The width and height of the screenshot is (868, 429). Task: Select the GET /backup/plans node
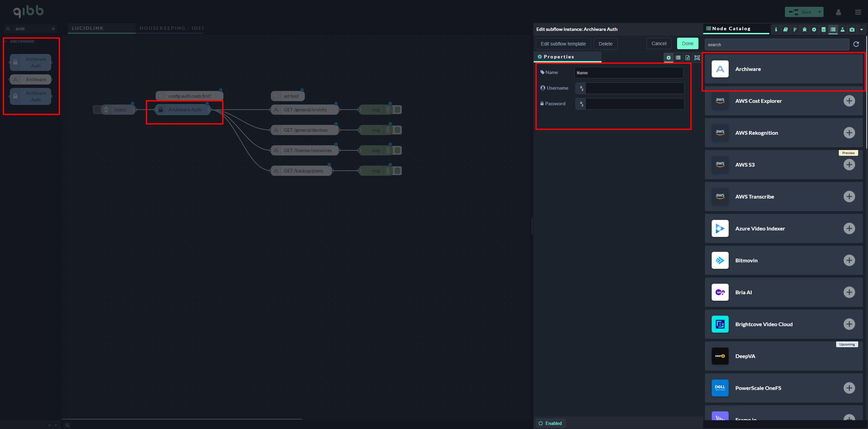[x=301, y=171]
